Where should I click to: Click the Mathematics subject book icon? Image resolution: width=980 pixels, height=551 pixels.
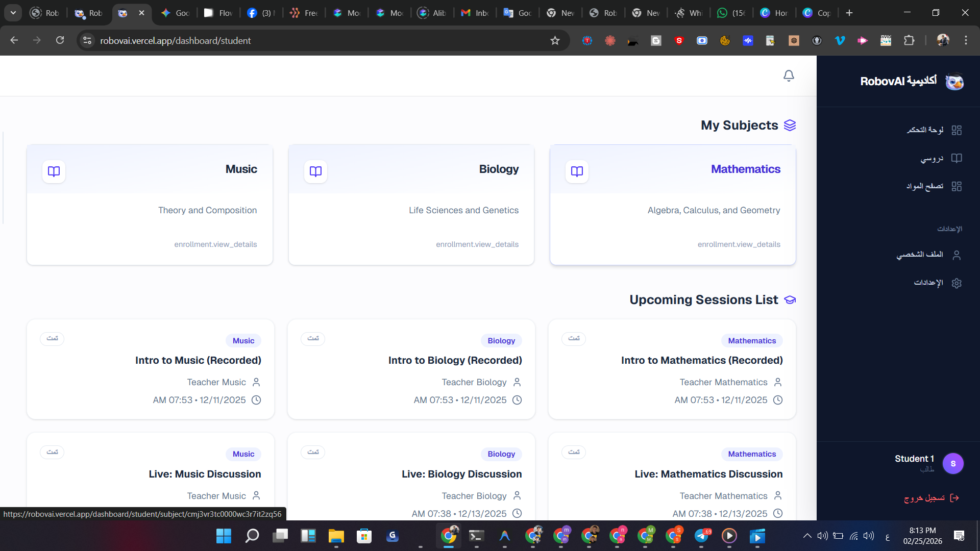click(577, 171)
